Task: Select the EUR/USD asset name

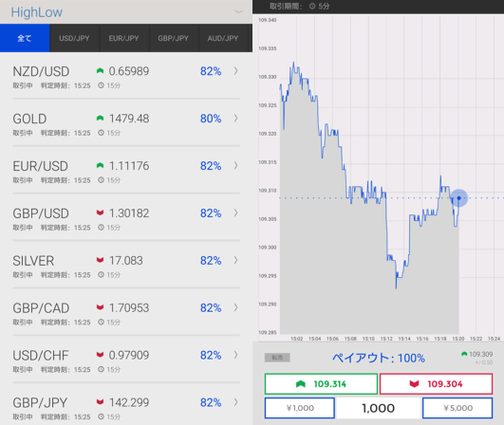Action: (x=40, y=166)
